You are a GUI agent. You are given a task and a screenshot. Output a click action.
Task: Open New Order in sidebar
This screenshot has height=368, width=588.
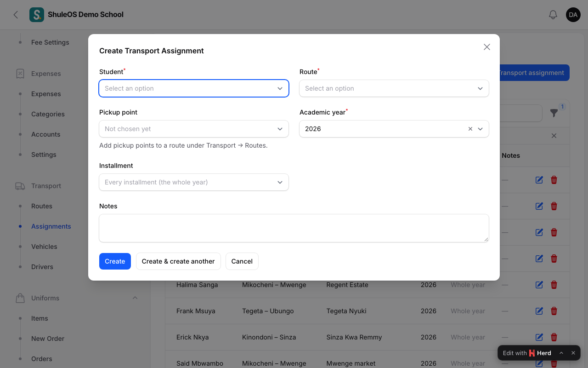click(48, 339)
